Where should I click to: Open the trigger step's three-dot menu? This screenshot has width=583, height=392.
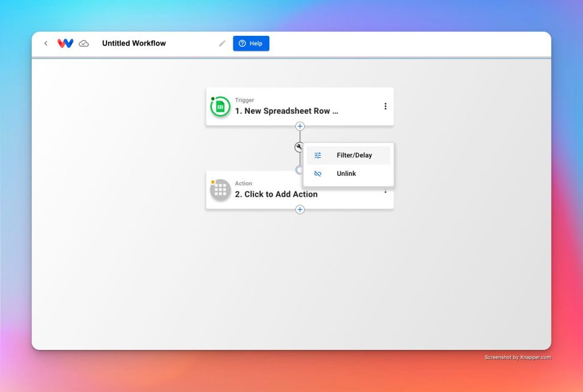[x=385, y=106]
